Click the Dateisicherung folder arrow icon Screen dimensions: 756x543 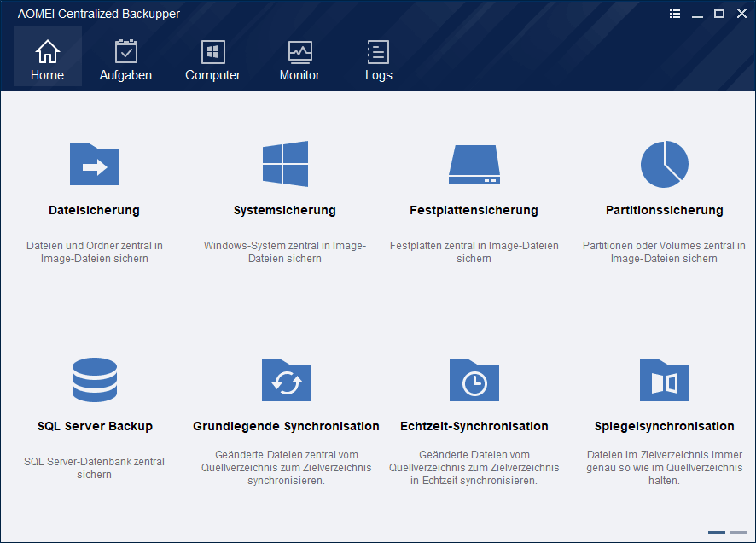(95, 164)
